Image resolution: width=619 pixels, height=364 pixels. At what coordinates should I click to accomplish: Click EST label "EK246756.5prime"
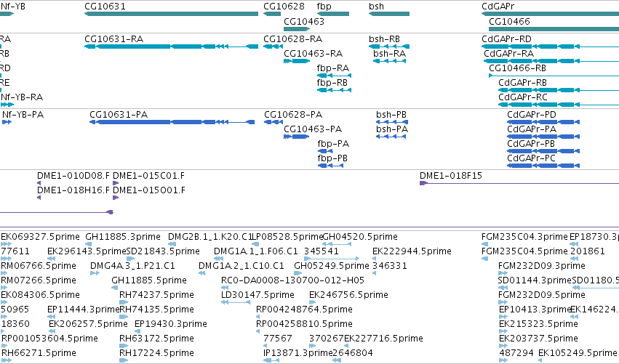pos(348,295)
